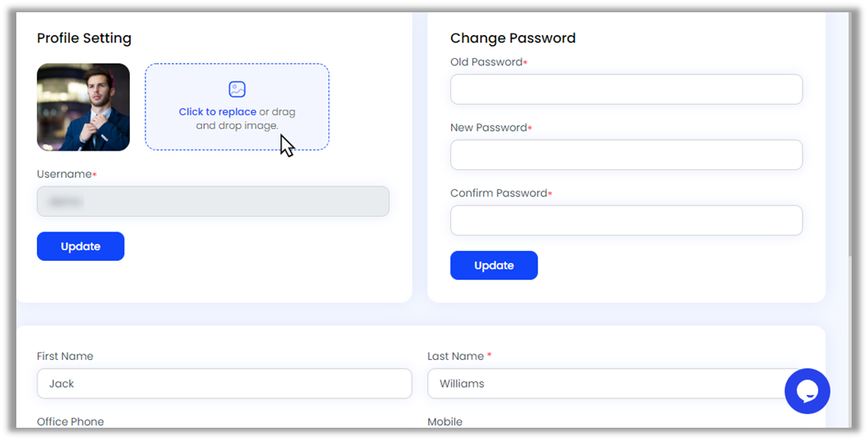Focus the New Password input
Viewport: 868px width, 440px height.
pyautogui.click(x=626, y=155)
